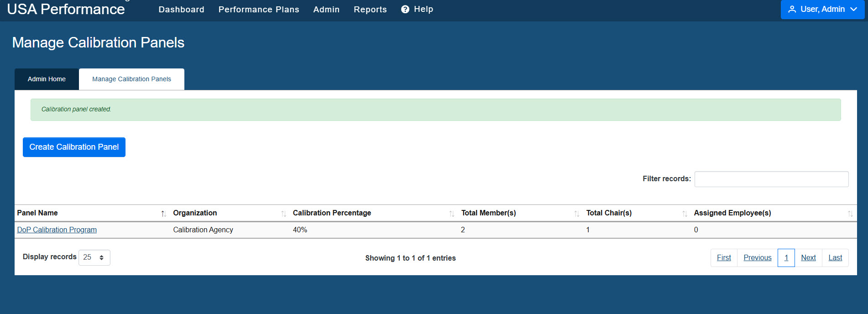Open the DoP Calibration Program link

[57, 230]
